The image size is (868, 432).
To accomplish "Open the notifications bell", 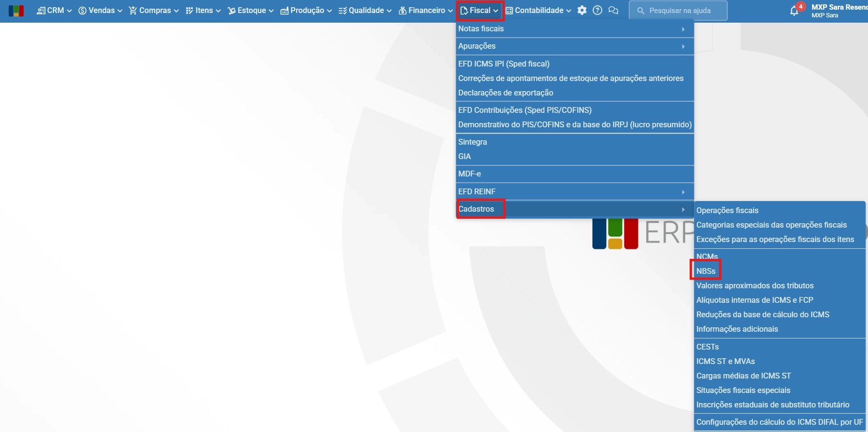I will 794,11.
